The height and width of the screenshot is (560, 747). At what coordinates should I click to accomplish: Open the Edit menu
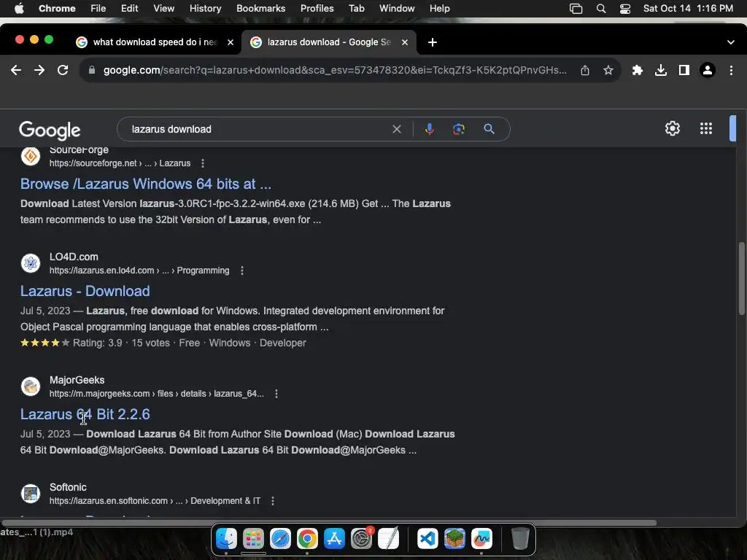[x=129, y=8]
